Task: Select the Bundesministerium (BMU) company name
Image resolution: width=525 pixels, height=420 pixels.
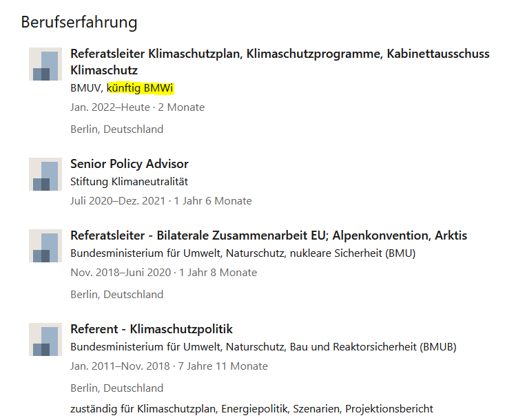Action: coord(243,253)
